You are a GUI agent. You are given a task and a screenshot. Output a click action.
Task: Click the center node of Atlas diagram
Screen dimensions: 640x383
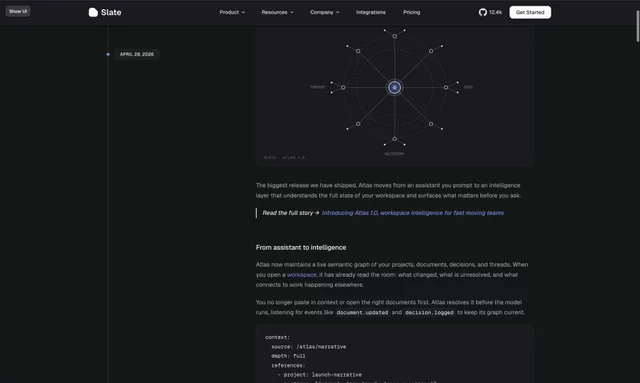click(394, 87)
